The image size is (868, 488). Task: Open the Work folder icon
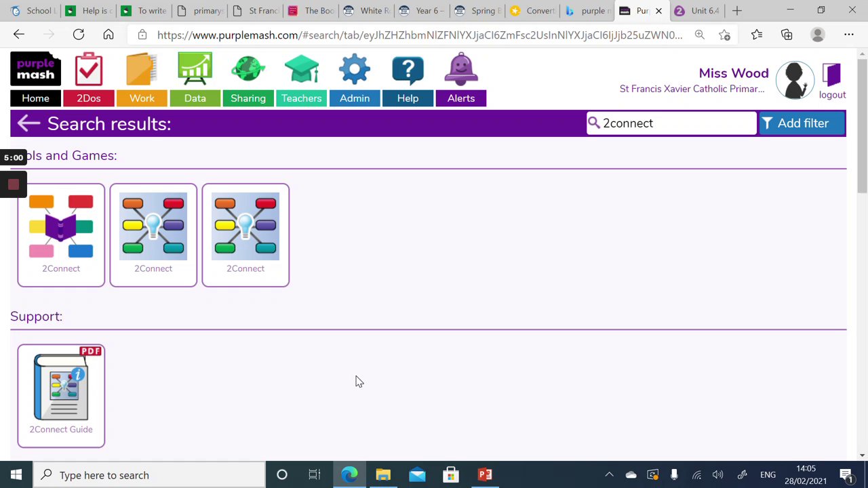pyautogui.click(x=142, y=70)
